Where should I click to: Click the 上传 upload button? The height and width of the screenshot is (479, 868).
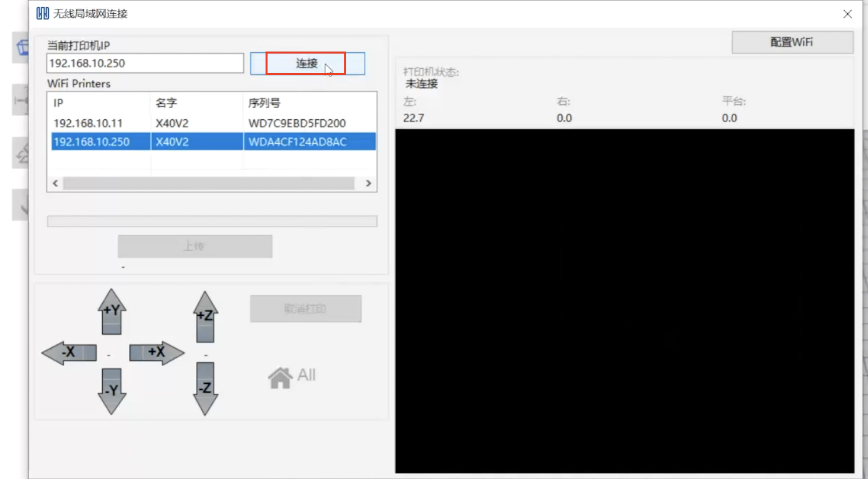pyautogui.click(x=195, y=246)
